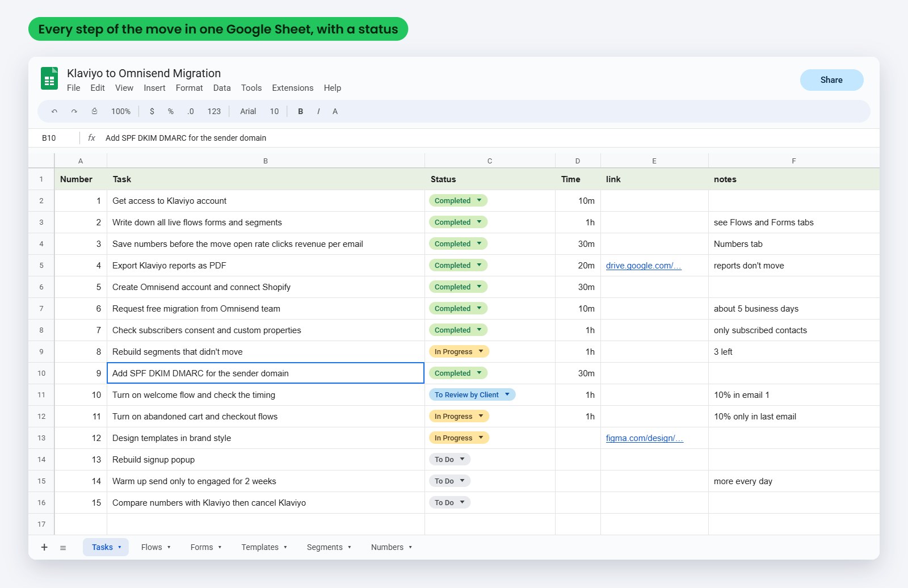
Task: Add a new sheet with plus icon
Action: point(44,547)
